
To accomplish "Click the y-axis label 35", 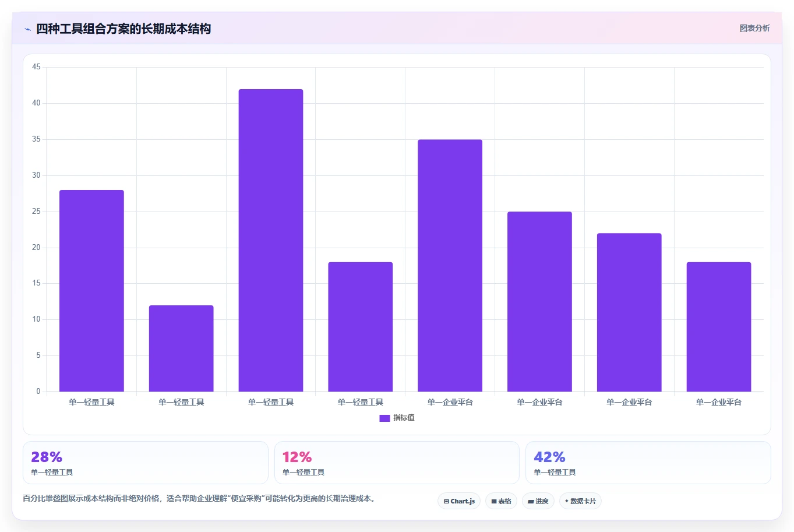I will click(x=36, y=139).
